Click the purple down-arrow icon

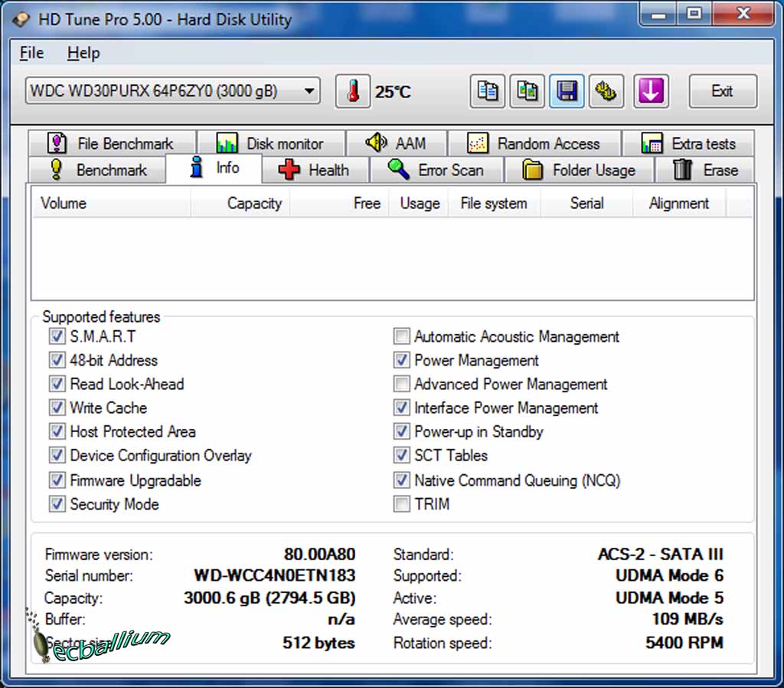click(x=650, y=92)
